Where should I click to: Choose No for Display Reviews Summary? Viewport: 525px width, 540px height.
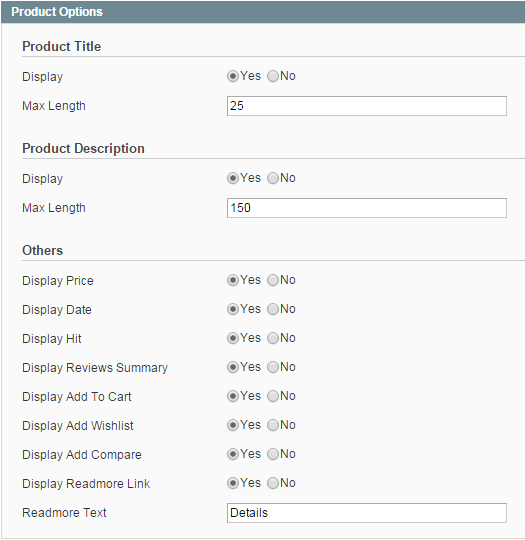(272, 367)
